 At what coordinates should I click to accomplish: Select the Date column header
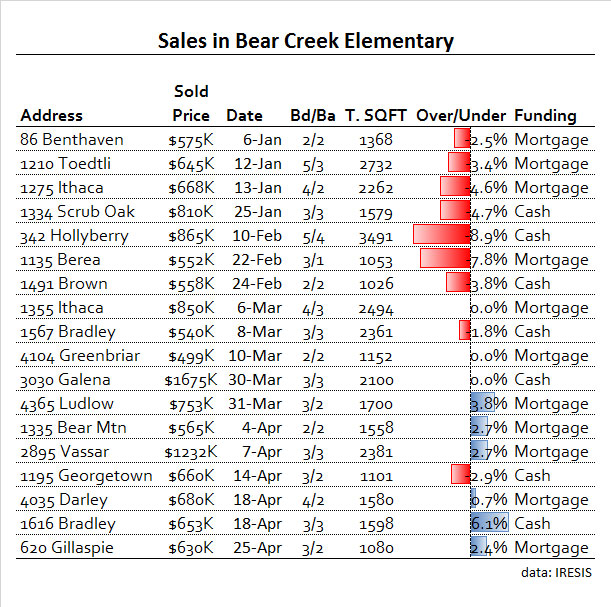tap(244, 115)
